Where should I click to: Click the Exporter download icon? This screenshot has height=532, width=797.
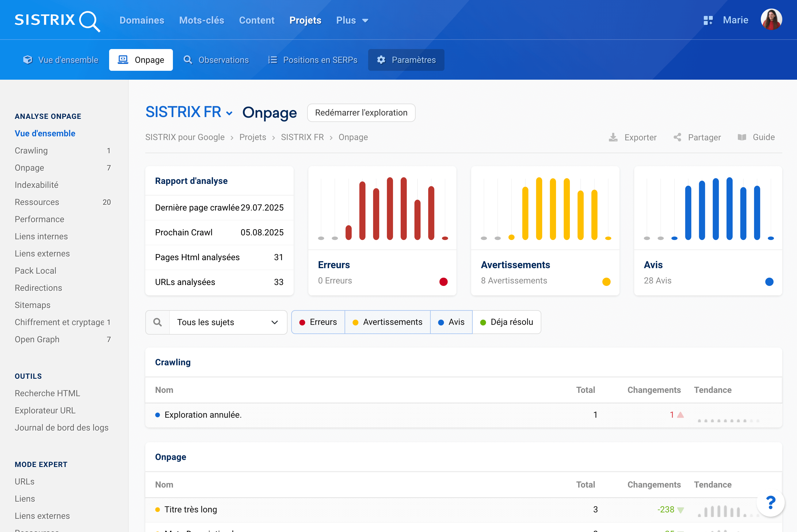613,137
